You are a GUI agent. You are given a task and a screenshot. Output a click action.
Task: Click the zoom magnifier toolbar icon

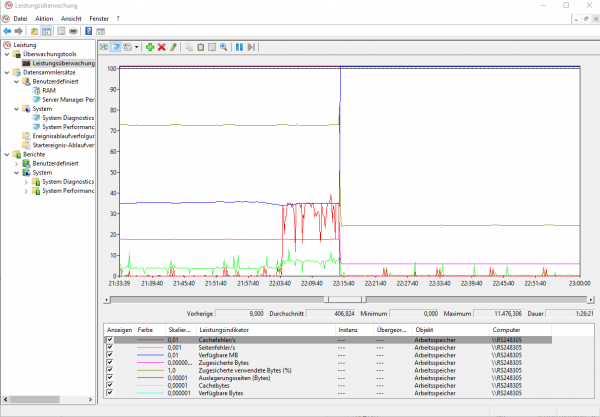click(x=224, y=47)
